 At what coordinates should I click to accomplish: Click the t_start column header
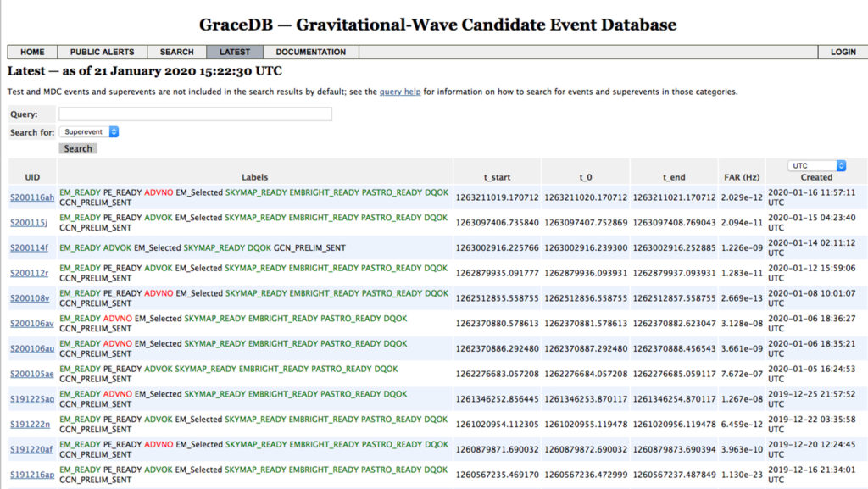(x=497, y=177)
